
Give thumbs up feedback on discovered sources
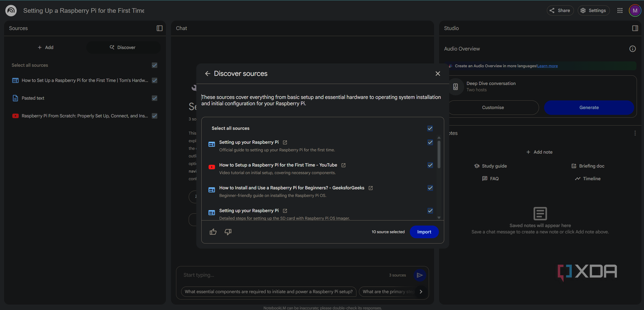pos(213,232)
